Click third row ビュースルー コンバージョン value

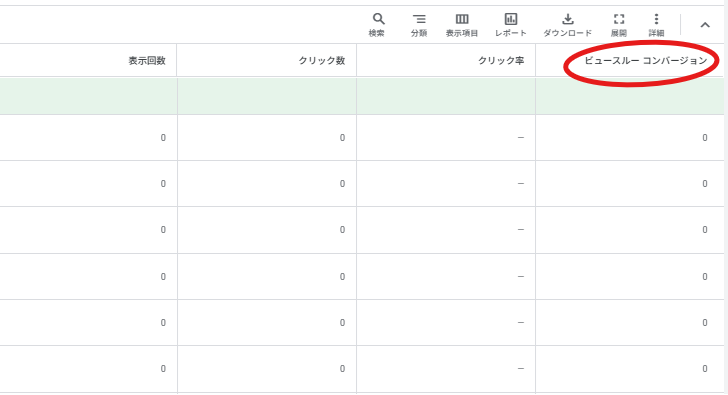pyautogui.click(x=705, y=230)
